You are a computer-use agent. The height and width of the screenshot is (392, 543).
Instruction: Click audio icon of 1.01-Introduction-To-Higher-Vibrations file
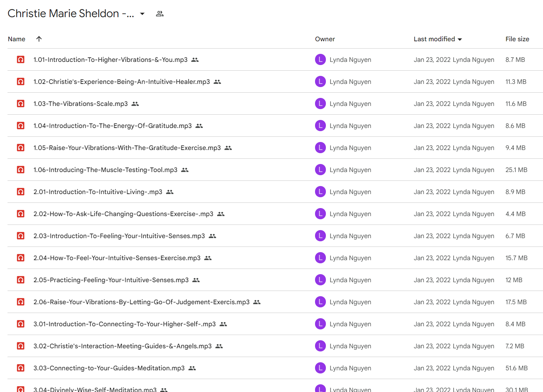tap(21, 59)
